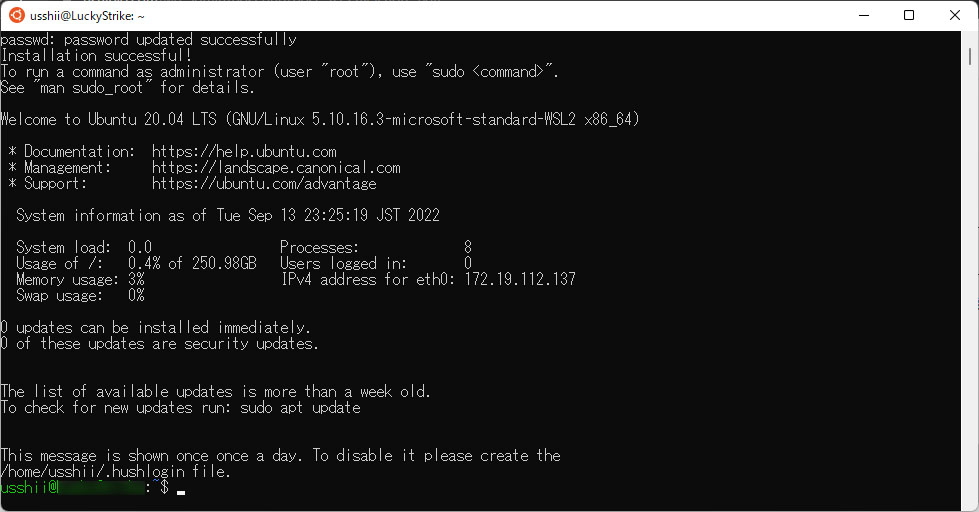Click the System information date line

coord(228,215)
